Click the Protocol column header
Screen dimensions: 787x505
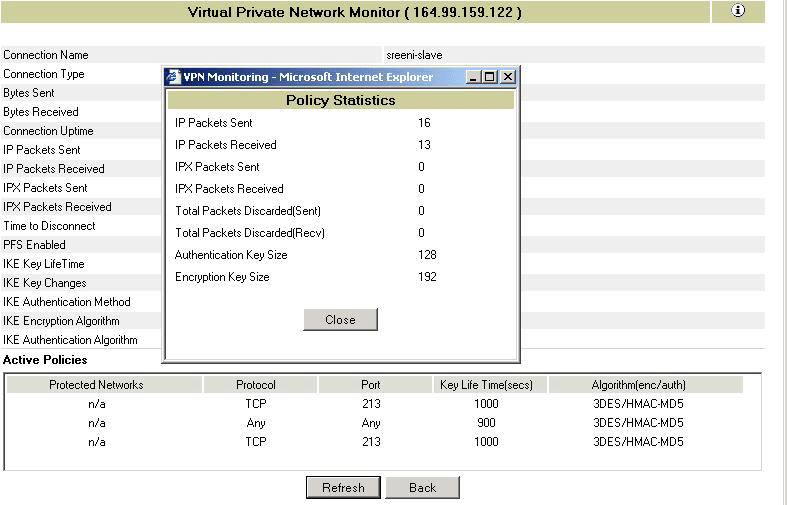256,385
